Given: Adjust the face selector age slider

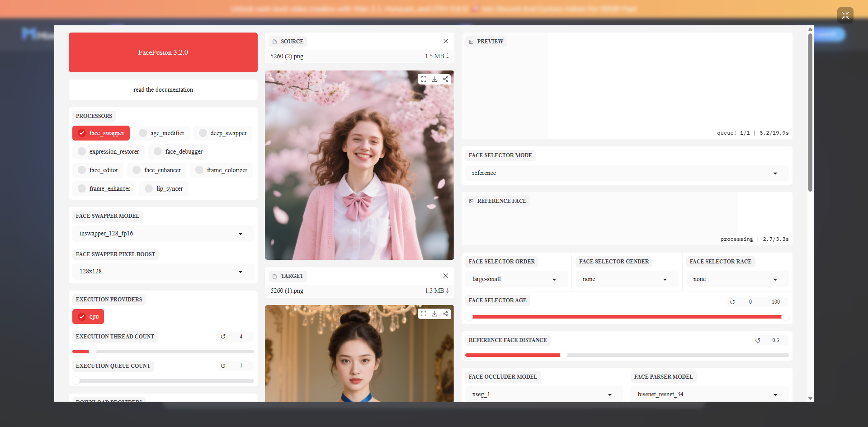Looking at the screenshot, I should point(627,317).
